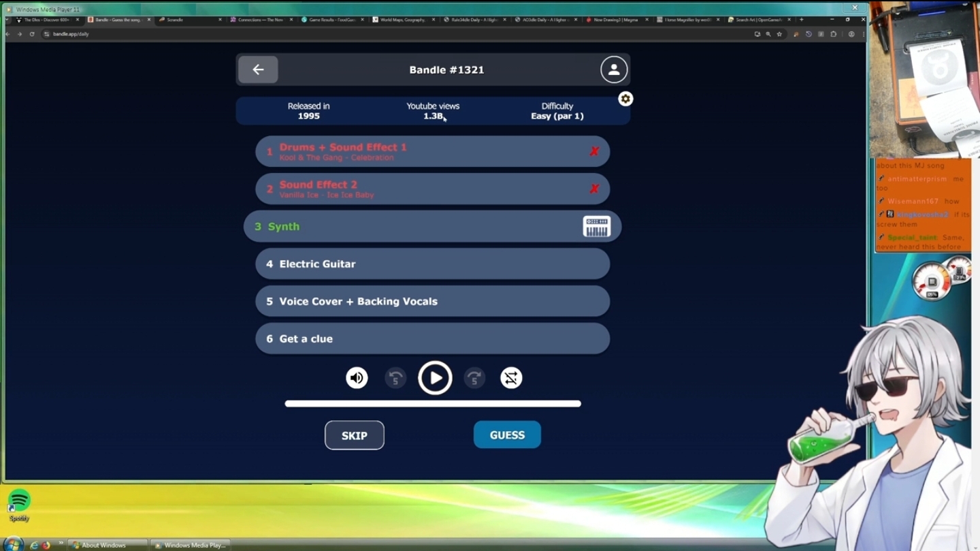Click the Spotify desktop shortcut
This screenshot has height=551, width=980.
[x=19, y=505]
